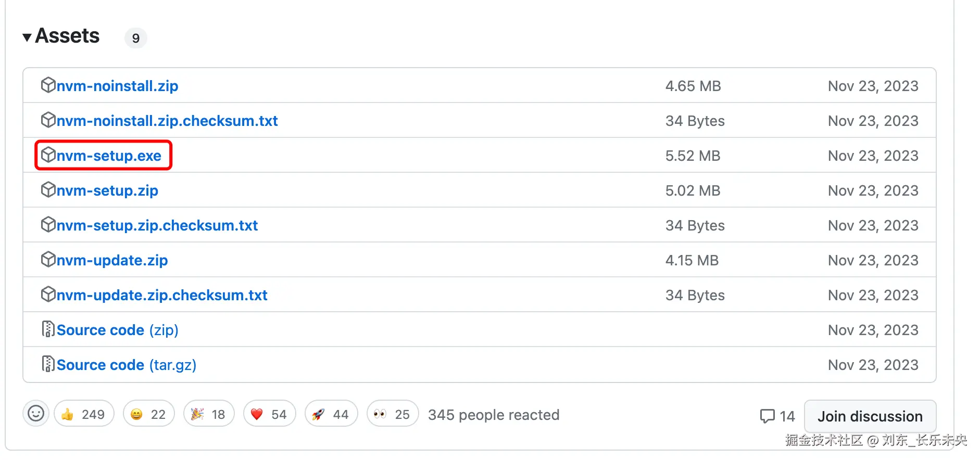Click the zip file icon for Source code (zip)
Viewport: 980px width, 460px height.
click(x=48, y=329)
